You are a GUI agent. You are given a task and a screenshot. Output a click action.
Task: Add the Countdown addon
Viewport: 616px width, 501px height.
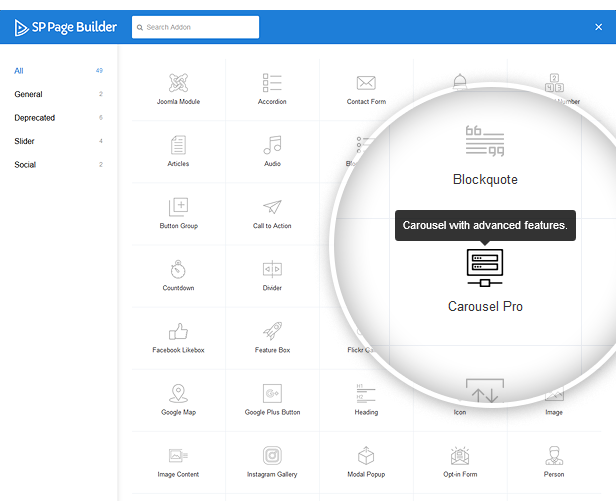tap(178, 270)
